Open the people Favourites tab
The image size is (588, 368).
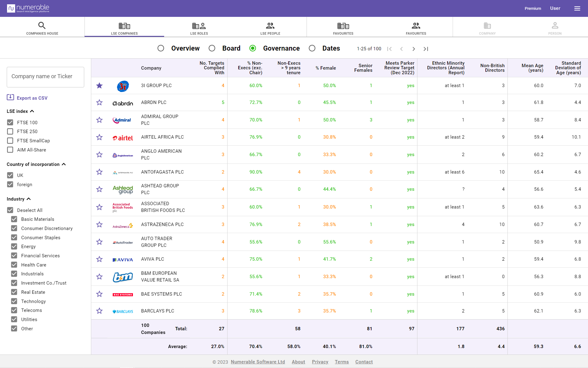pos(416,28)
